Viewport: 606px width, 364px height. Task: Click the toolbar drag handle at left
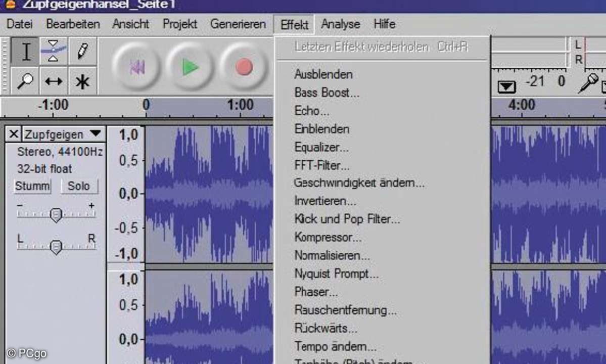[5, 66]
